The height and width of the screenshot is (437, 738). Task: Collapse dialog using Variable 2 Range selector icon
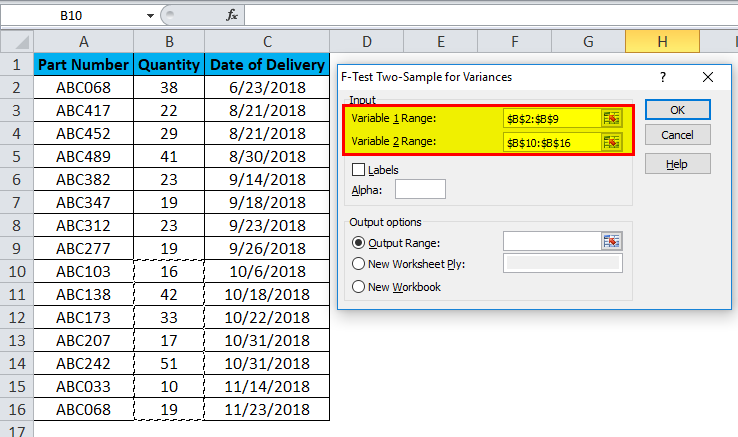[611, 142]
